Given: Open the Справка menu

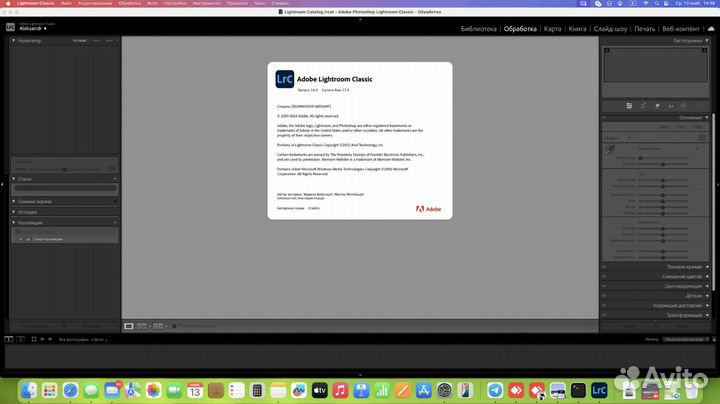Looking at the screenshot, I should click(280, 3).
